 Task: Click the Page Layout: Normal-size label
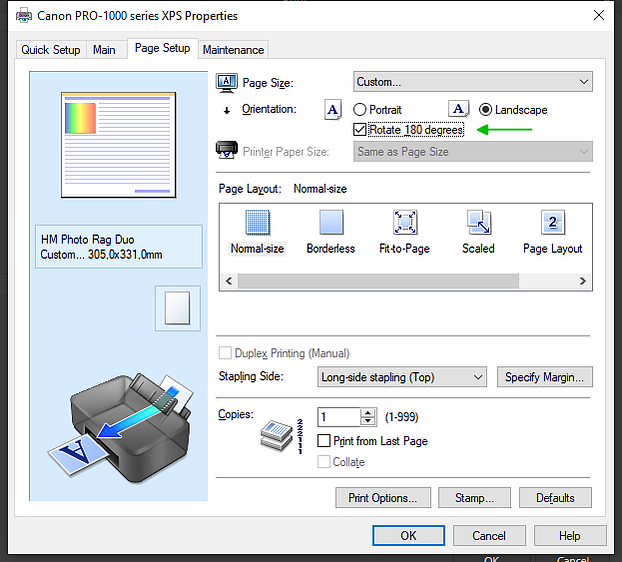[x=282, y=189]
